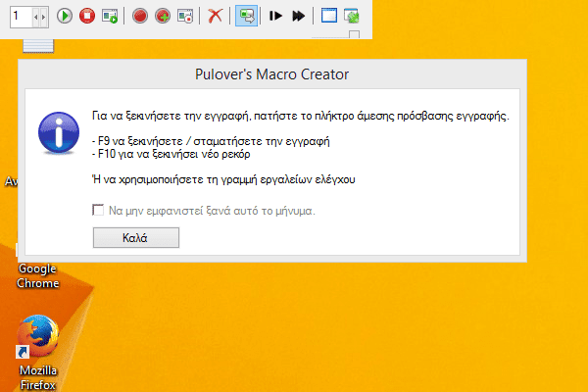Click the red Stop playback button
The width and height of the screenshot is (588, 392).
[x=87, y=16]
